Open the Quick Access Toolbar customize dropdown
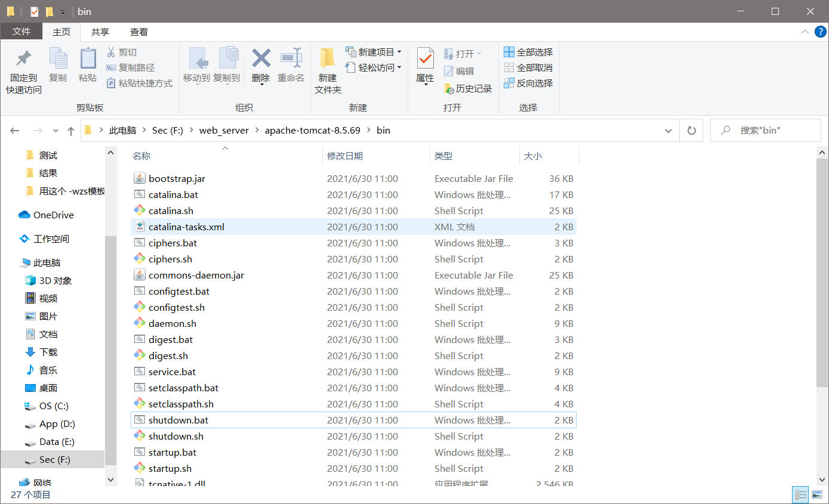The height and width of the screenshot is (504, 829). point(63,12)
